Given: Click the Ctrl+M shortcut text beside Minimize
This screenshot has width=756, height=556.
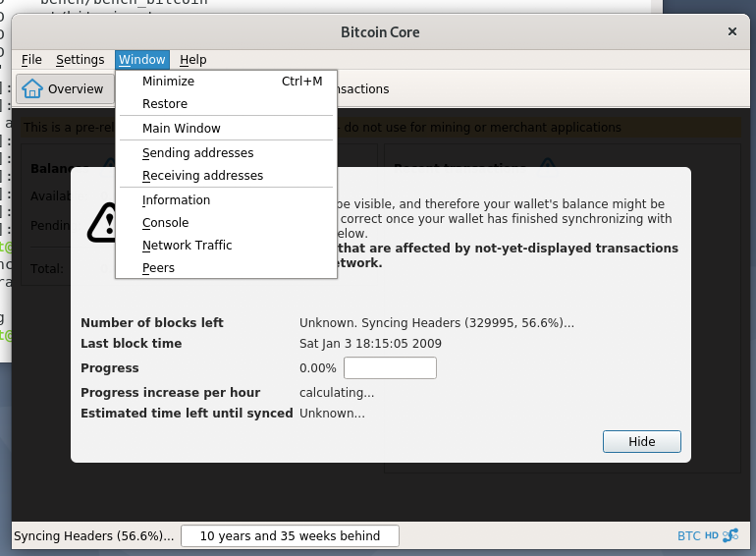Looking at the screenshot, I should tap(301, 81).
